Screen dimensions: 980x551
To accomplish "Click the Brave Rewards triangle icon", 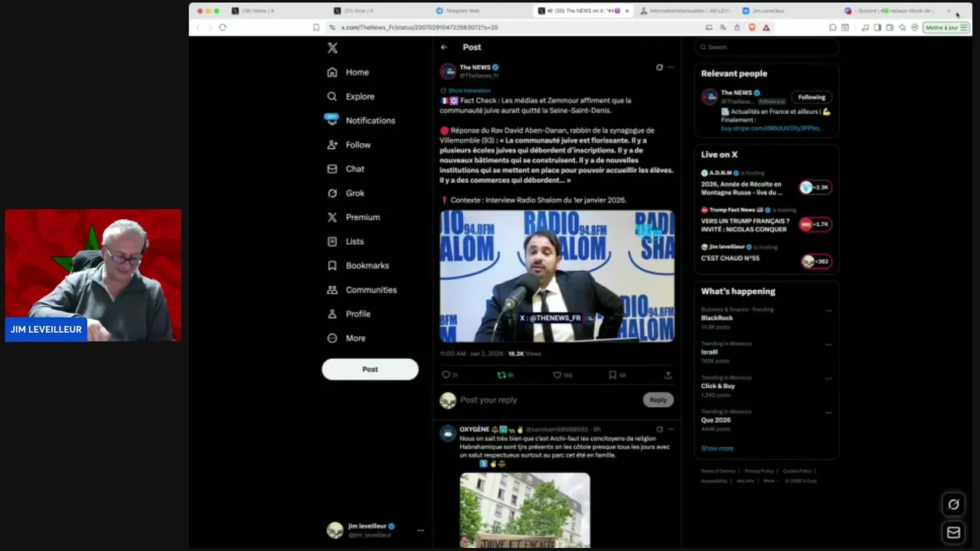I will (x=766, y=28).
